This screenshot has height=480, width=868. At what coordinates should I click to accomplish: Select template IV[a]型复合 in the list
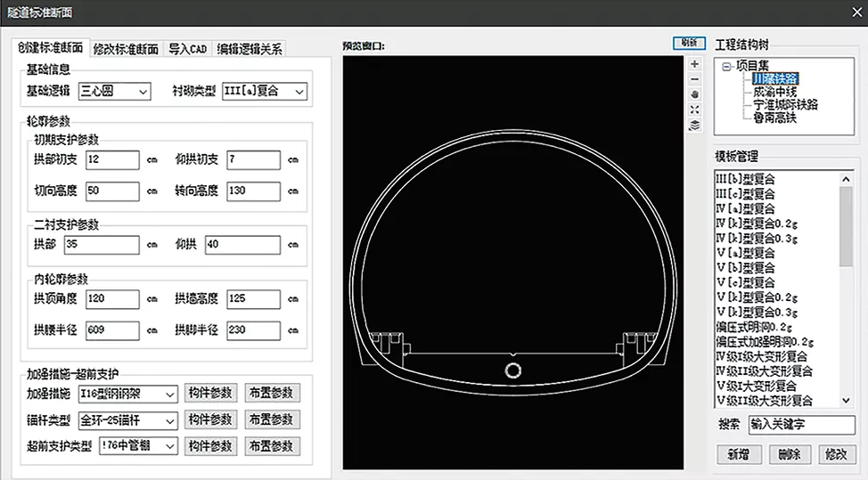pos(745,209)
